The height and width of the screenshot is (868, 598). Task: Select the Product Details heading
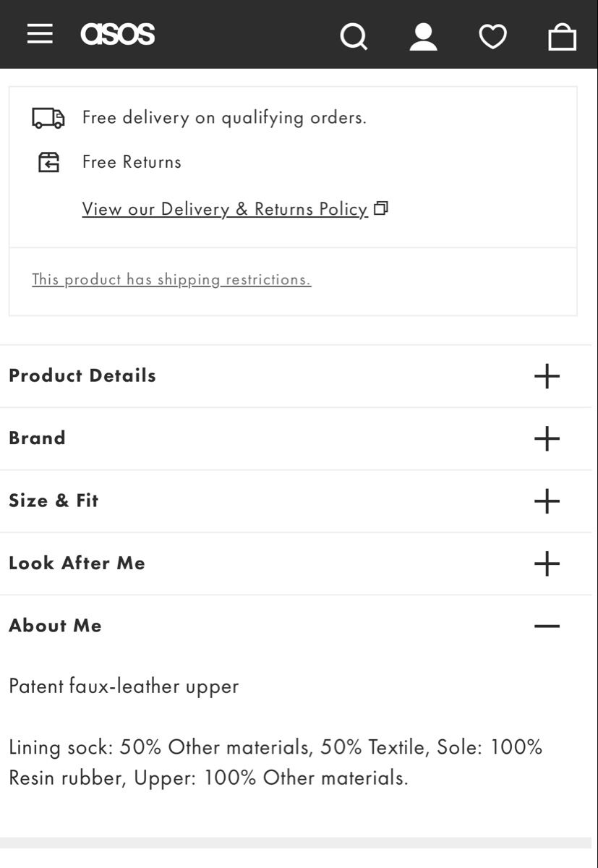coord(82,375)
